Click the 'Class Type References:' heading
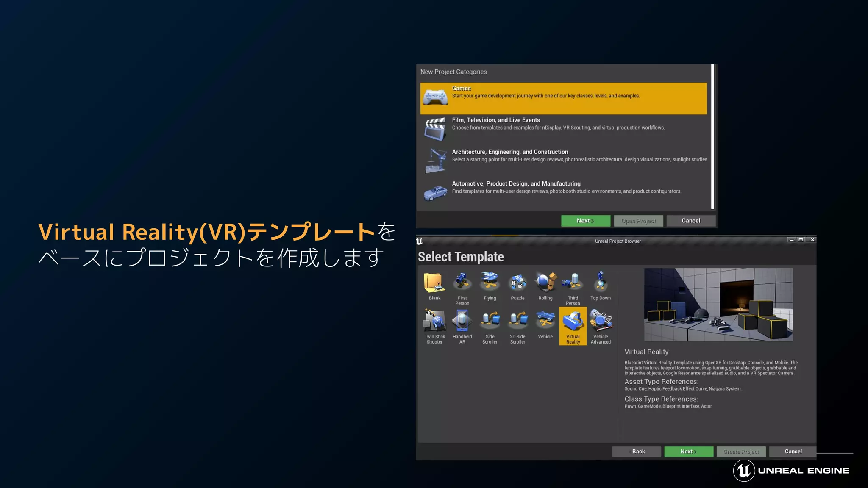The height and width of the screenshot is (488, 868). click(x=661, y=399)
